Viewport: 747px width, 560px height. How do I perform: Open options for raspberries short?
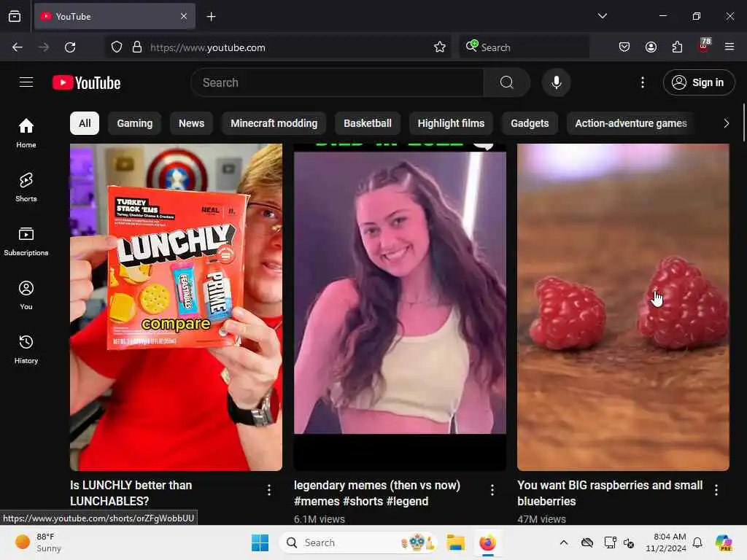pos(716,490)
